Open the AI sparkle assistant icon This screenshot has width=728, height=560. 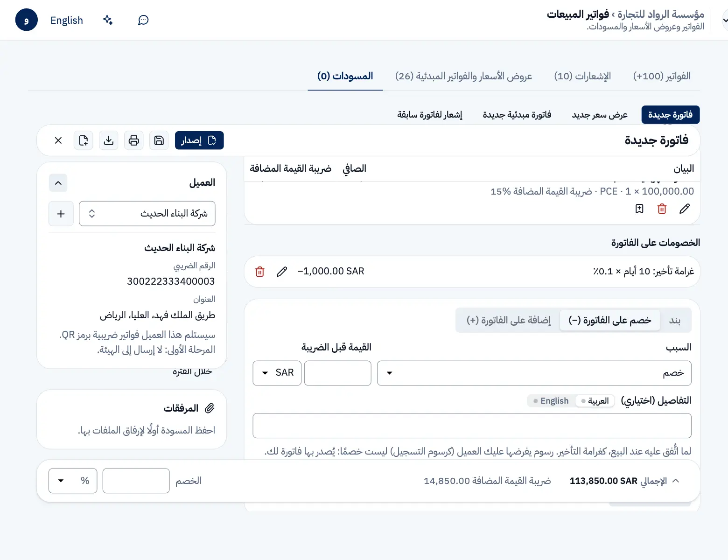(108, 20)
